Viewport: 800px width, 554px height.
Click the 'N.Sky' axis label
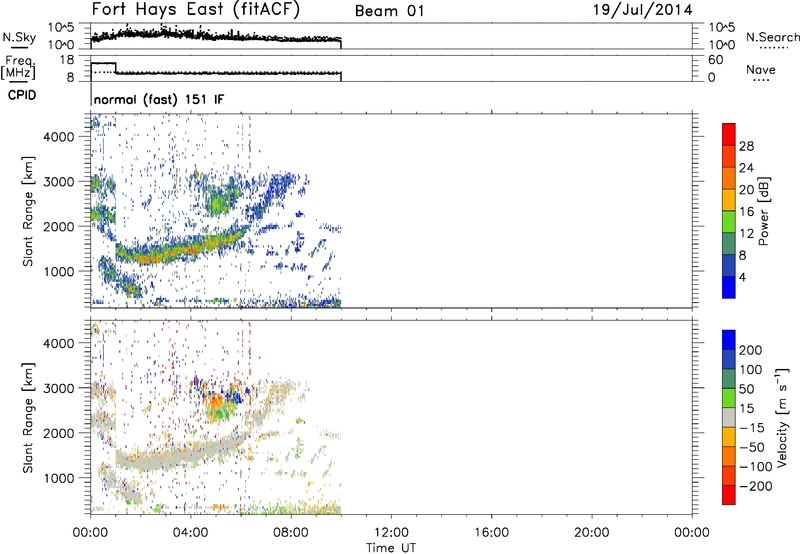[19, 37]
